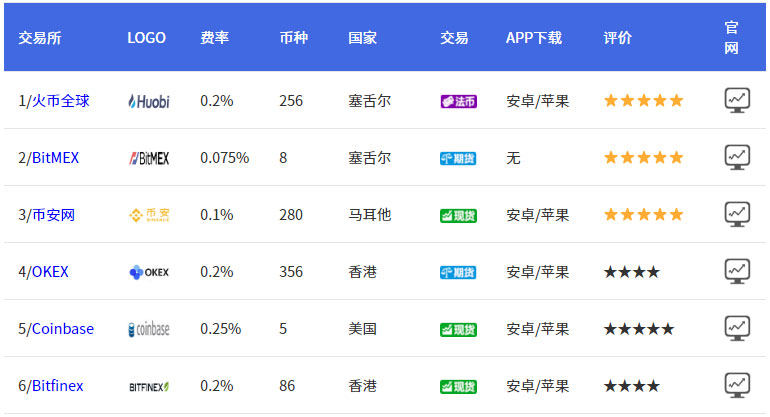Open the official site icon for OKEX
770x417 pixels.
pos(737,272)
